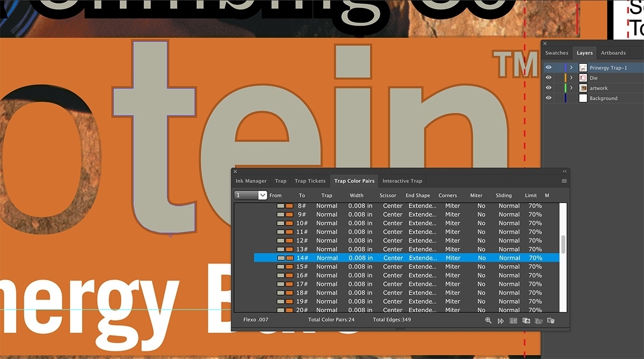Hide the artwork layer
This screenshot has height=359, width=644.
point(548,87)
